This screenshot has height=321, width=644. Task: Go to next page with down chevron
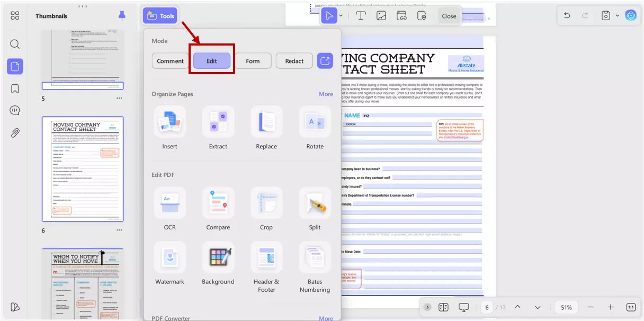(x=538, y=307)
